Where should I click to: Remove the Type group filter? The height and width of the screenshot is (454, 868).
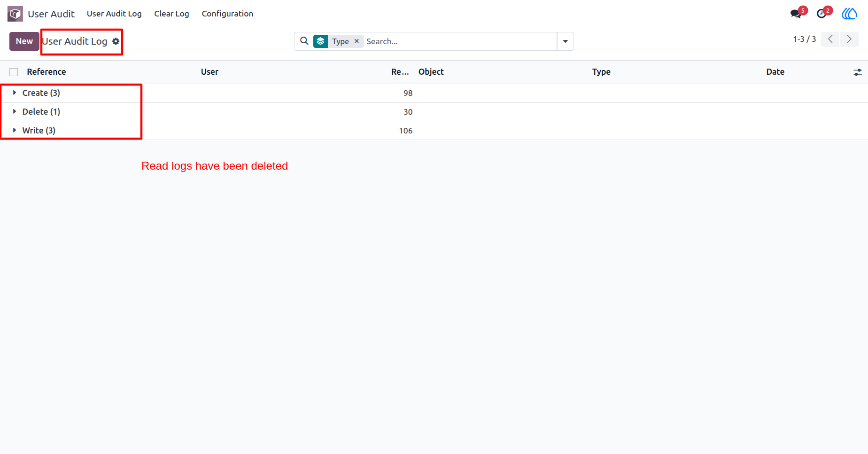point(356,41)
